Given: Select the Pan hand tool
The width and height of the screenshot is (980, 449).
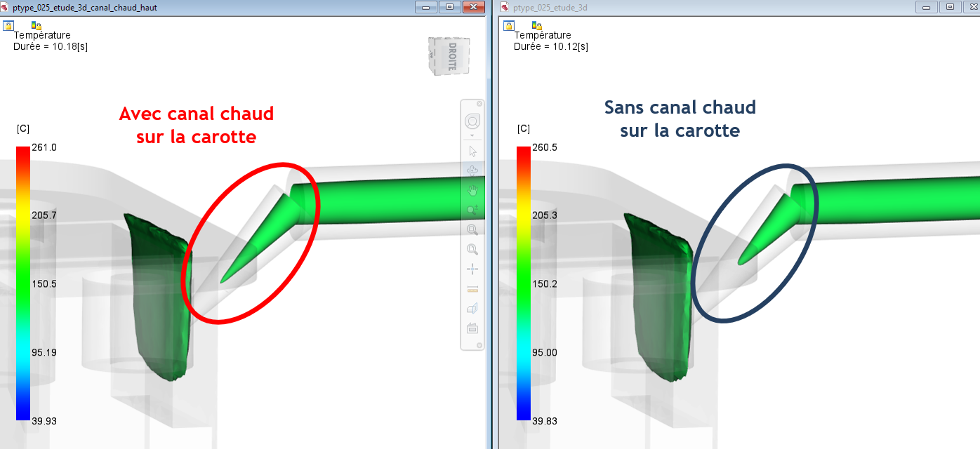Looking at the screenshot, I should (x=472, y=189).
